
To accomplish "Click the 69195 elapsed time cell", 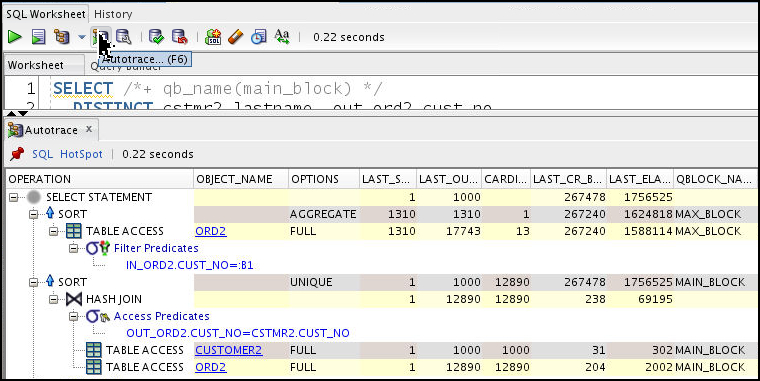I will coord(640,299).
